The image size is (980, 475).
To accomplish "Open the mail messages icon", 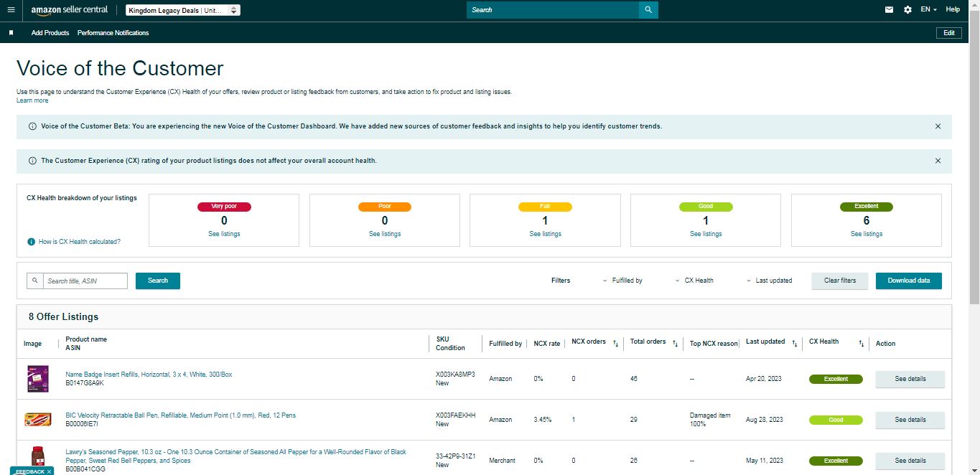I will (889, 10).
